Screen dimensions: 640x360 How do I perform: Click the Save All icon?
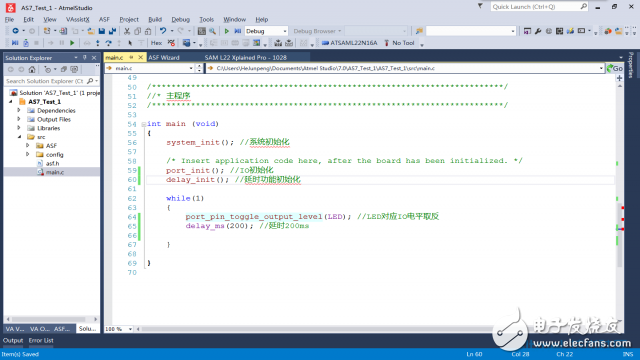coord(112,31)
